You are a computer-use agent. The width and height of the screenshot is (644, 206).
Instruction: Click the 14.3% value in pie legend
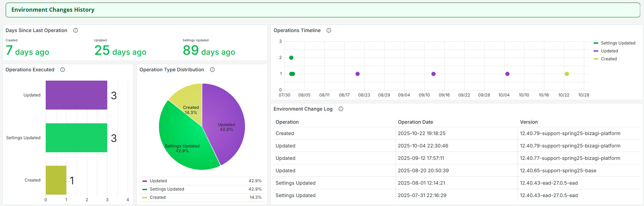(255, 197)
